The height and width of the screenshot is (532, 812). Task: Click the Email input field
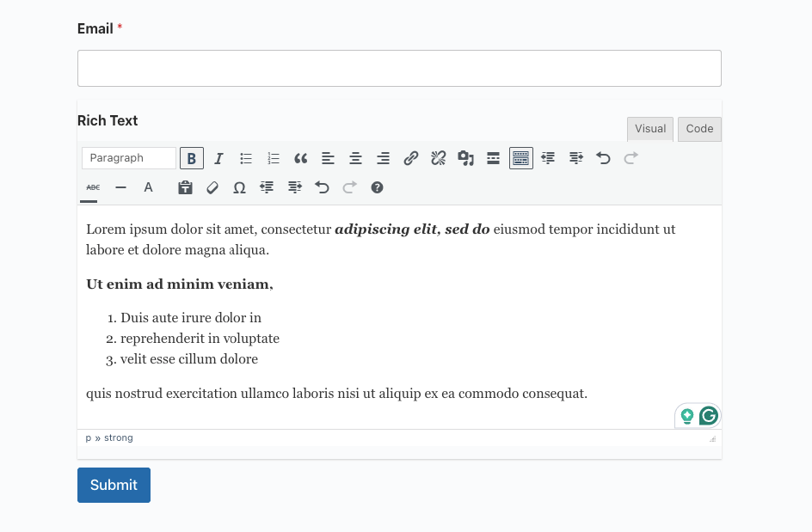(399, 69)
